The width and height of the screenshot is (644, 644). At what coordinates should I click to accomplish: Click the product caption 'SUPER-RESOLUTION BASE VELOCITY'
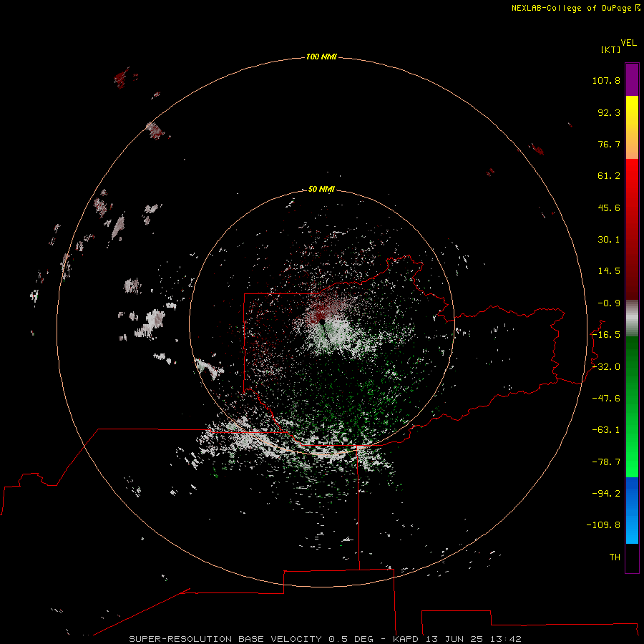225,639
